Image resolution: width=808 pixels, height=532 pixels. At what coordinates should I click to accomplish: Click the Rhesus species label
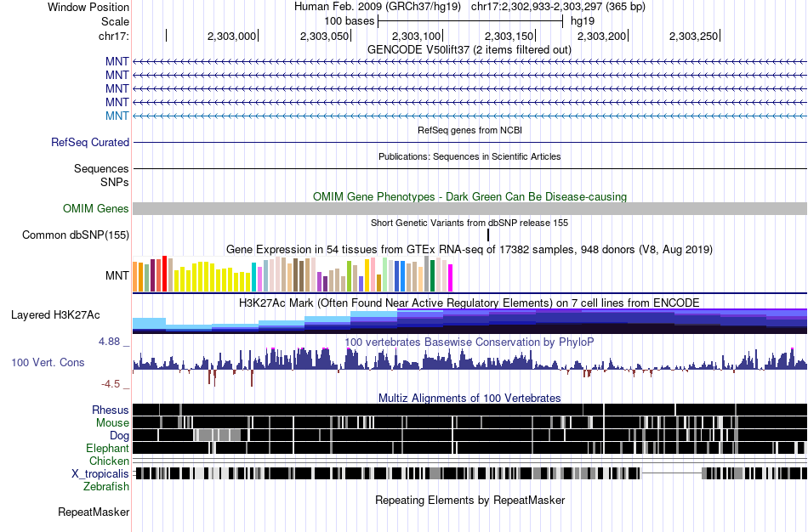[111, 410]
